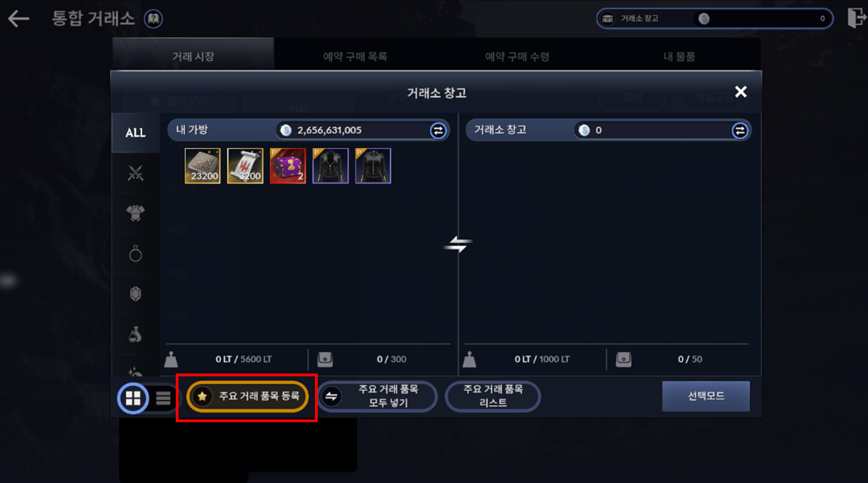
Task: Open the 예약 구매 목록 tab
Action: tap(355, 57)
